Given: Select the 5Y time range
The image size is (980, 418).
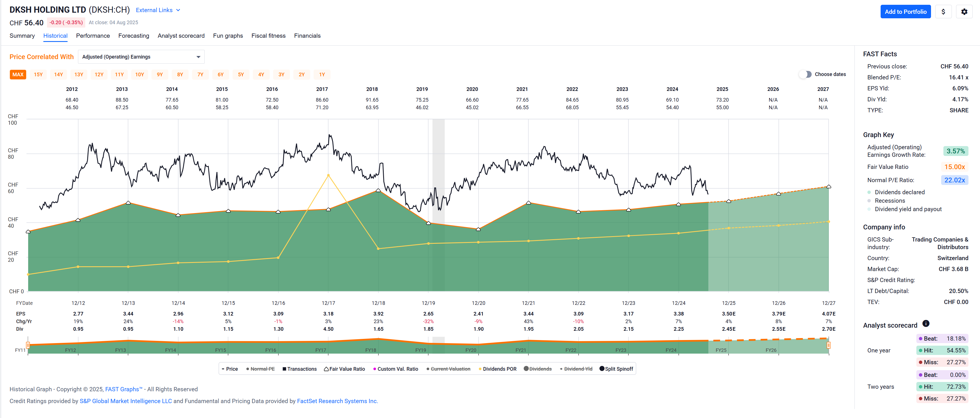Looking at the screenshot, I should [x=241, y=75].
